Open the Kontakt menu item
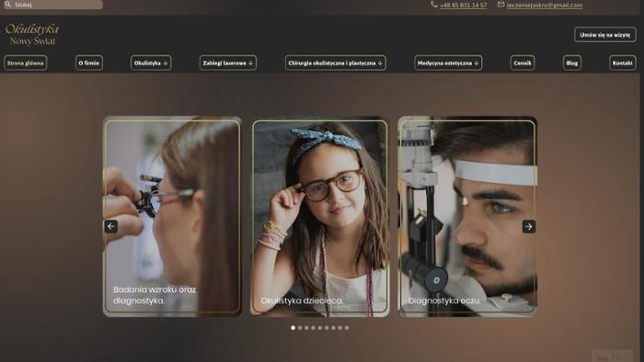Viewport: 644px width, 362px height. tap(622, 63)
